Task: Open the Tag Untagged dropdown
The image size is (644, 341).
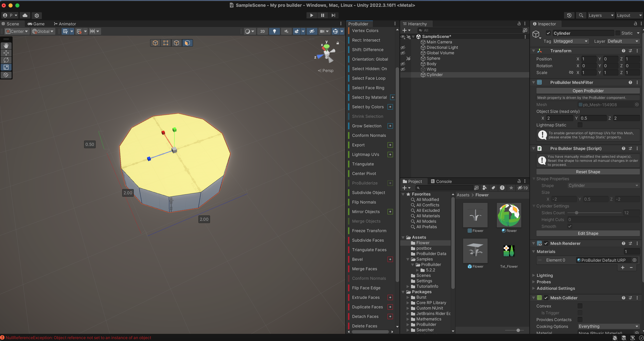Action: point(570,41)
